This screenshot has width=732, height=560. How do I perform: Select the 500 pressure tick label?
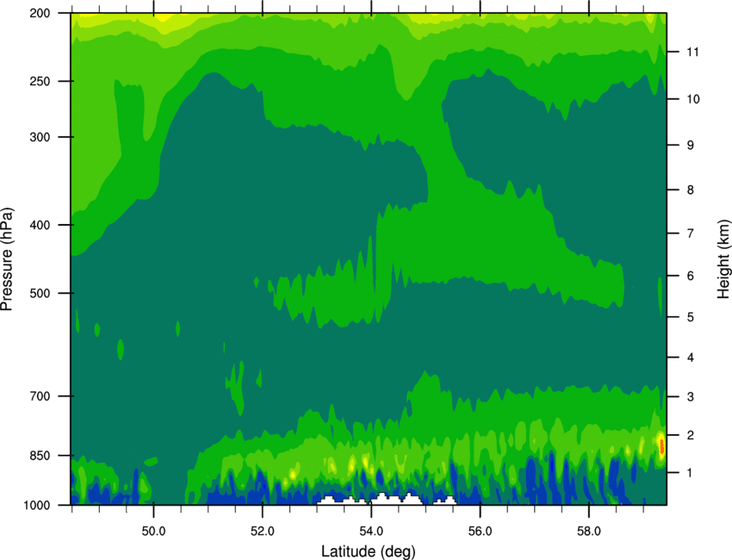click(40, 293)
